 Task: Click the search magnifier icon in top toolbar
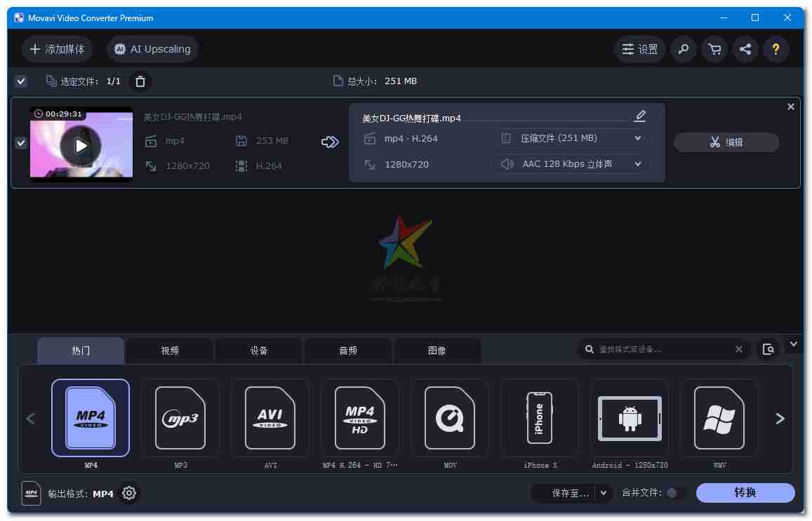point(683,49)
